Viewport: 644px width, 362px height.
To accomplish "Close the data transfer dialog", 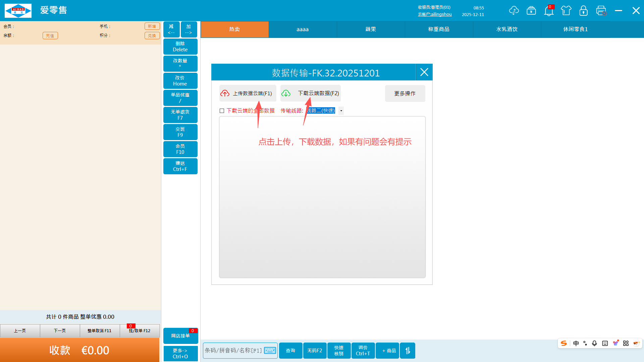I will pyautogui.click(x=424, y=72).
